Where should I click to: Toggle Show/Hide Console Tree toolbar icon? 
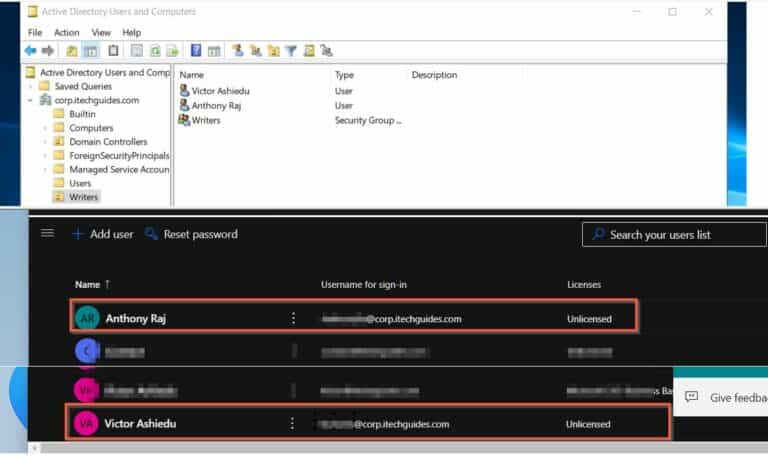coord(91,50)
